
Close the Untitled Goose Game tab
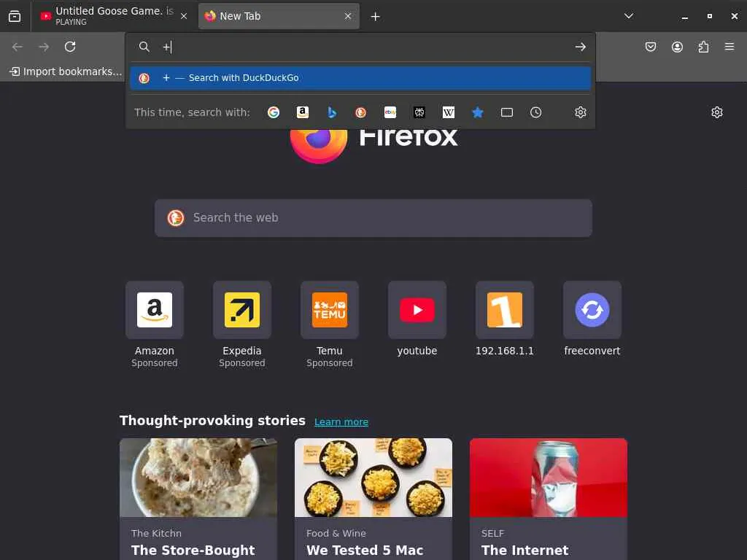[184, 16]
